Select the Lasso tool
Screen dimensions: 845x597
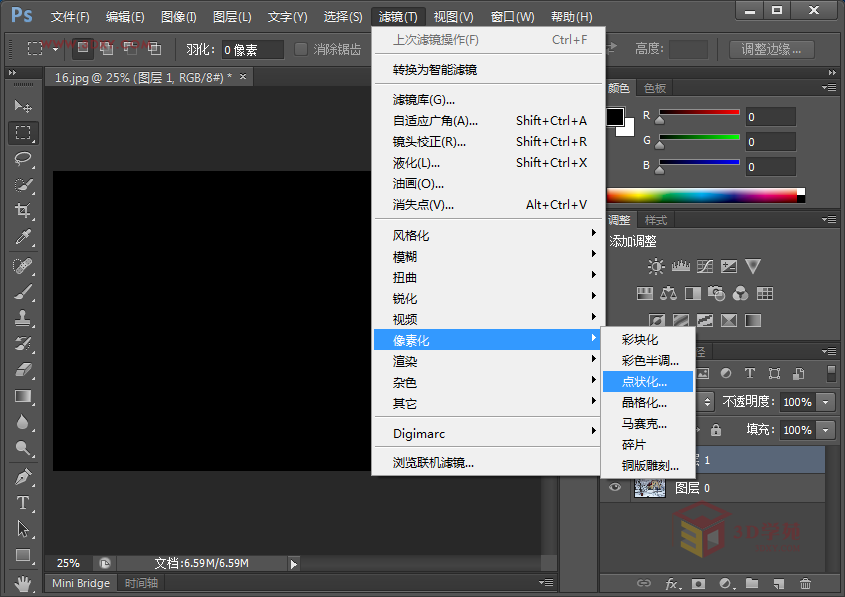23,158
